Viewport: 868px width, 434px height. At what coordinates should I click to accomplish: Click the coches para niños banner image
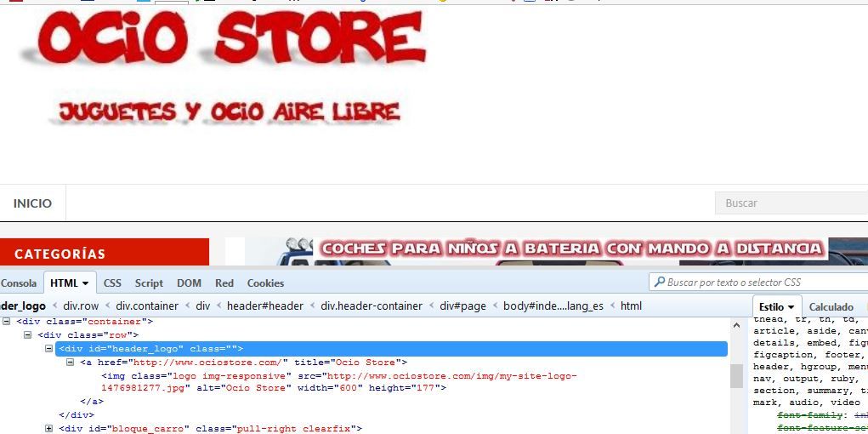[547, 252]
